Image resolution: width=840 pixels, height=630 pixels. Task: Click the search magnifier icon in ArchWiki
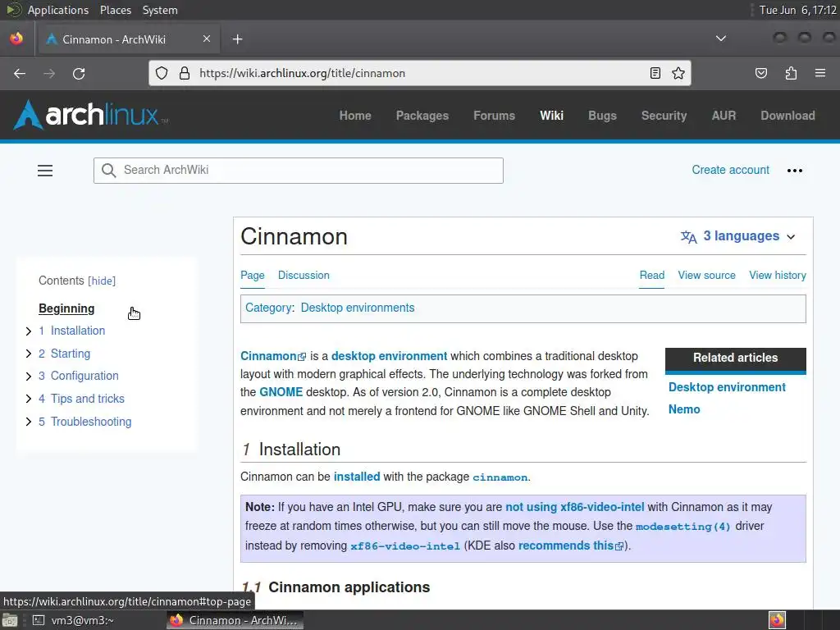coord(109,171)
